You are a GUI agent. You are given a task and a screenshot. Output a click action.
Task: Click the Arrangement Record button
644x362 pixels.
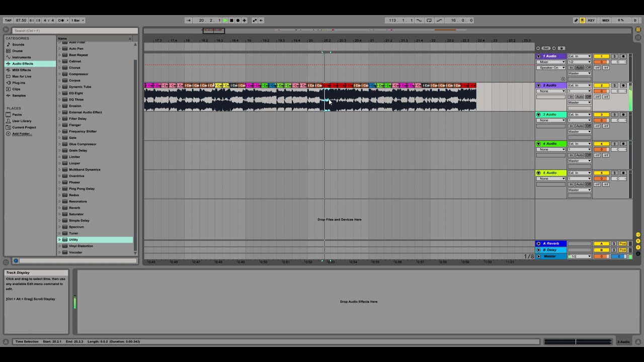pyautogui.click(x=238, y=20)
